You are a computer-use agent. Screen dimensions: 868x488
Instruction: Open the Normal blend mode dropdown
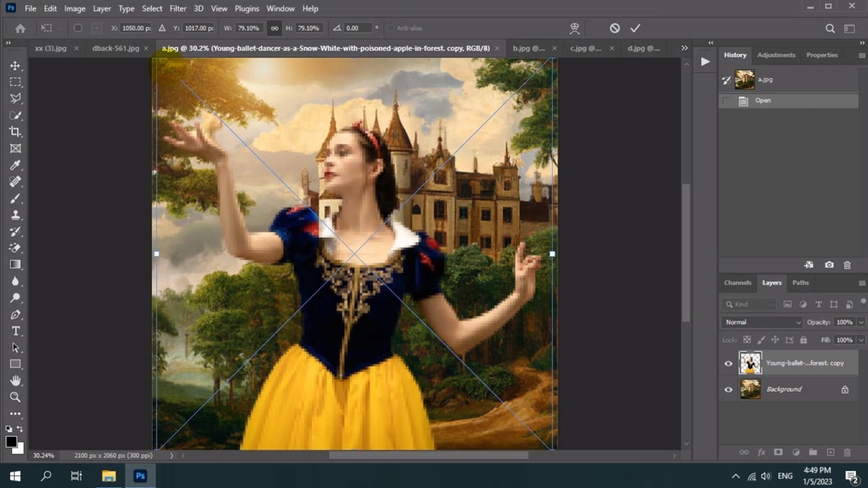pyautogui.click(x=762, y=322)
